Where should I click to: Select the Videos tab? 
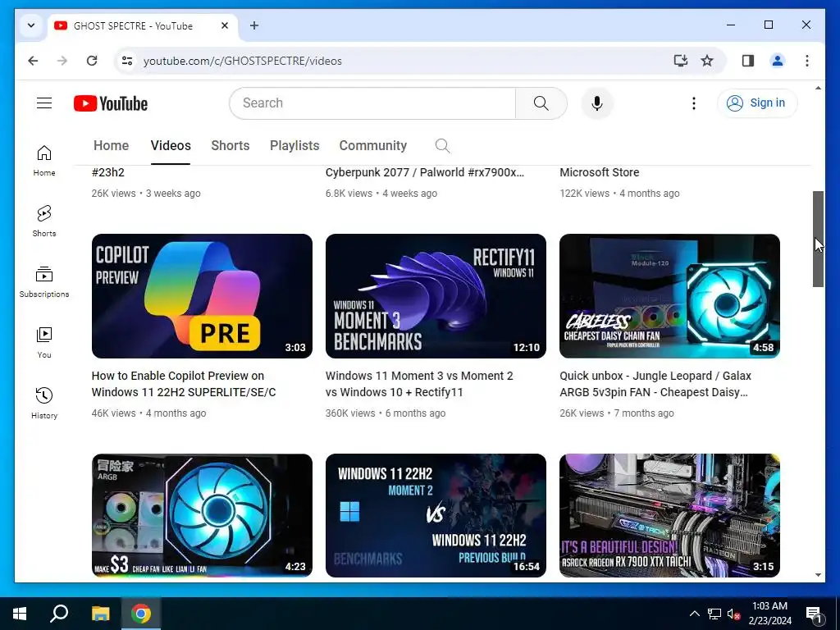tap(171, 145)
